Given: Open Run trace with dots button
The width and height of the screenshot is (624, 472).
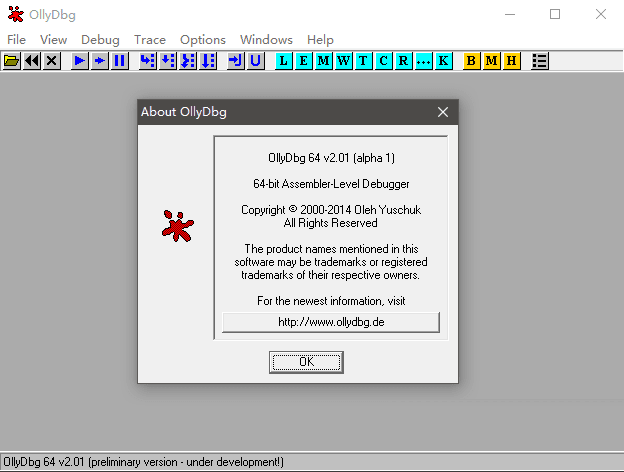Looking at the screenshot, I should (423, 61).
